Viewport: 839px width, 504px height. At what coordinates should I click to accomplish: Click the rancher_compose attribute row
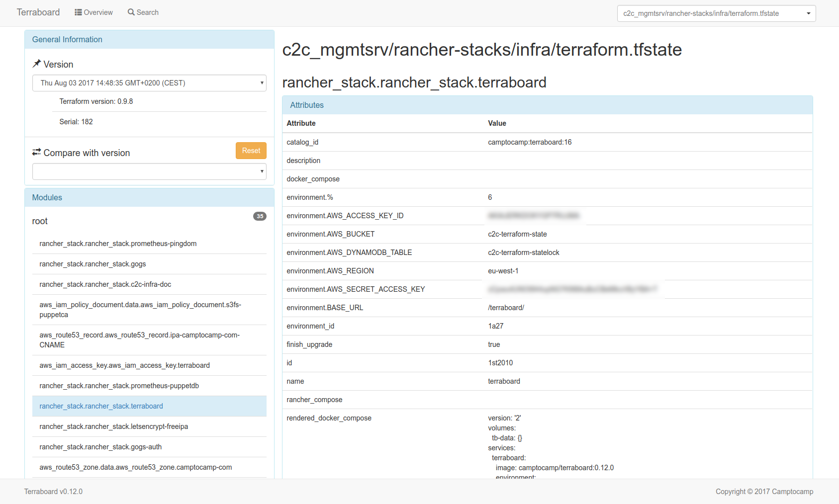(547, 400)
